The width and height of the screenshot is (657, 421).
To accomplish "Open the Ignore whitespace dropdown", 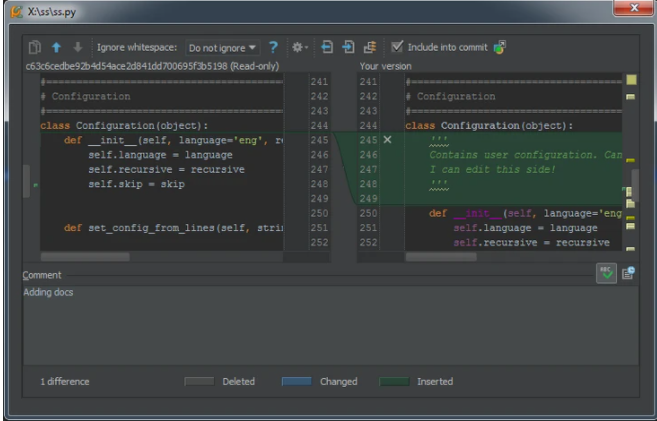I will tap(222, 48).
